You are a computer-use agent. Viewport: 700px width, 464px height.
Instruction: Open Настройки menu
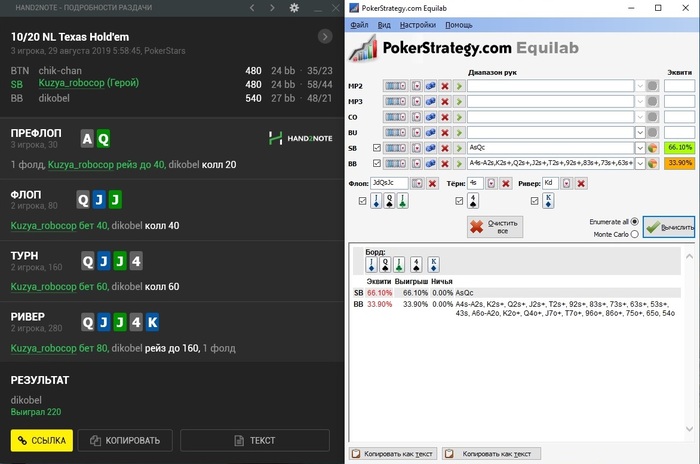click(x=418, y=25)
